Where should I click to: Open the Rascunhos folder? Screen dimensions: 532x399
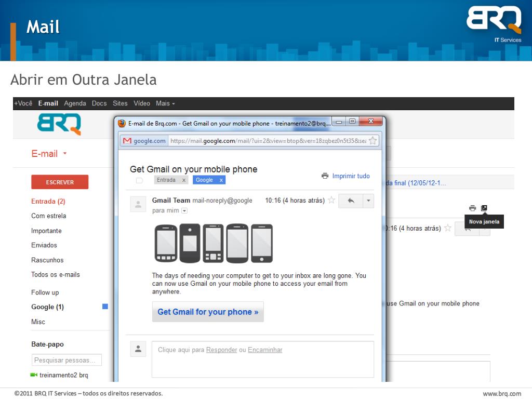47,260
